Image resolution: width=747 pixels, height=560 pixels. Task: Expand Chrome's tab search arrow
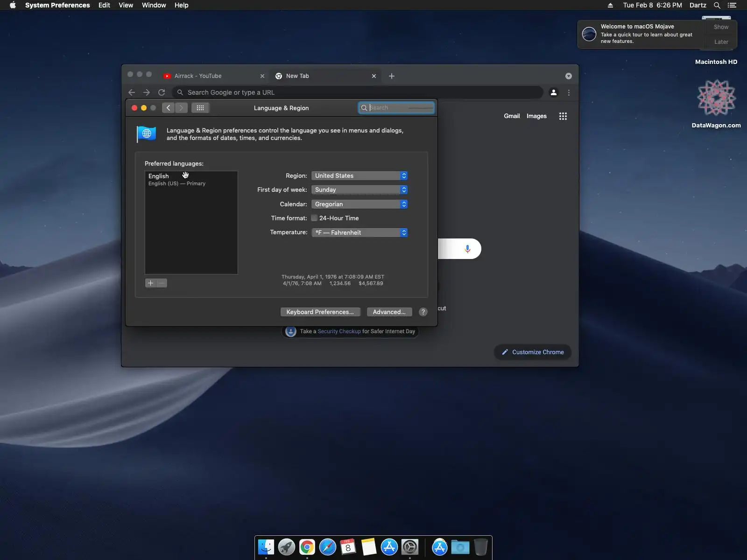[569, 76]
